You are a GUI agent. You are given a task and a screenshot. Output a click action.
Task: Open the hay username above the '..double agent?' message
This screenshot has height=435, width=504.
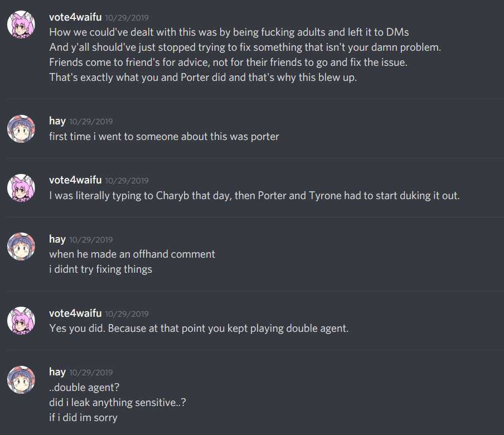57,372
